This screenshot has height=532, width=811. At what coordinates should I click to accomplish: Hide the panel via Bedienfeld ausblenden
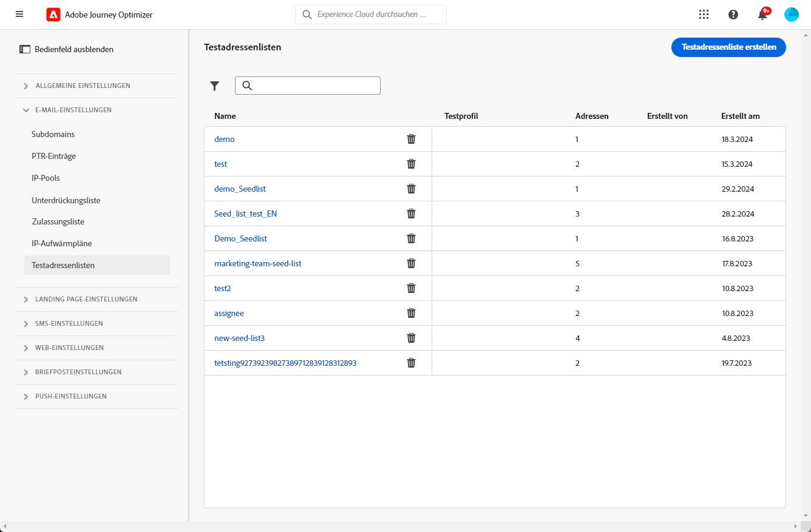pyautogui.click(x=67, y=50)
